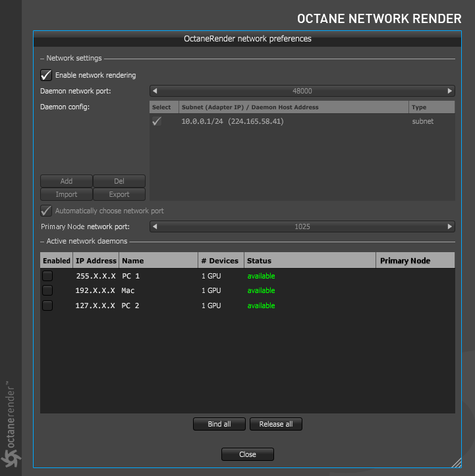This screenshot has height=476, width=475.
Task: Release all network daemons
Action: (276, 424)
